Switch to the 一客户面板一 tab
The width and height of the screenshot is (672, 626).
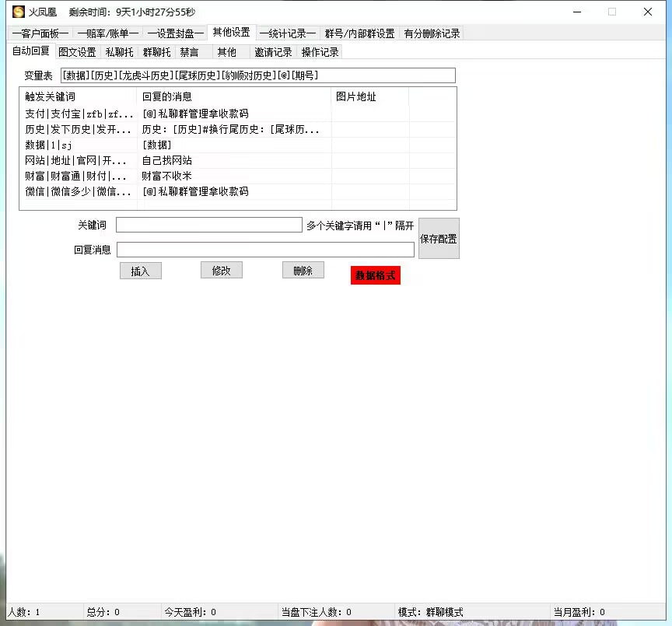pos(40,33)
